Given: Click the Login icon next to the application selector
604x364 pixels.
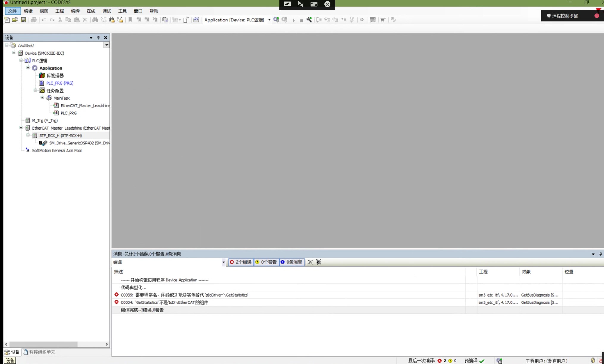Looking at the screenshot, I should tap(276, 20).
